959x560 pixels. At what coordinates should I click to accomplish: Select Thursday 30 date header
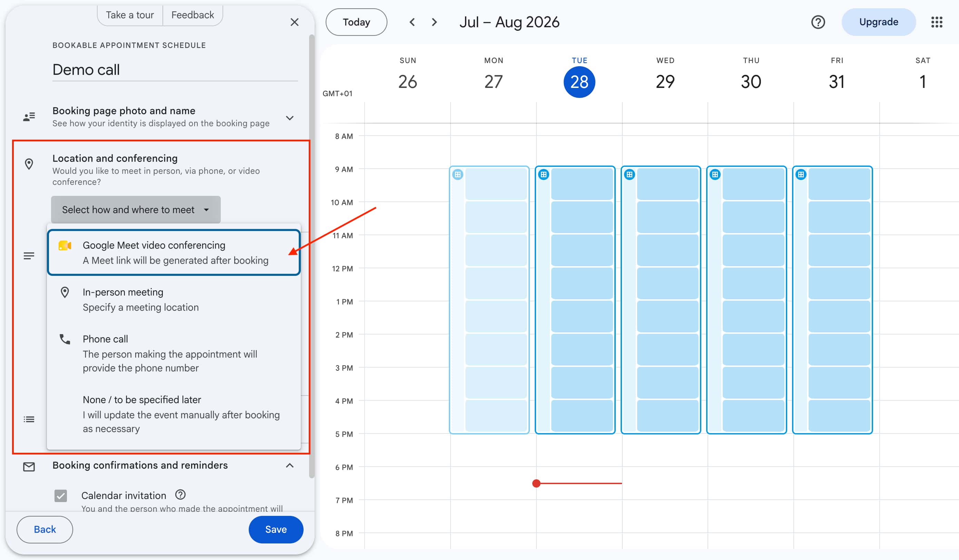(751, 82)
